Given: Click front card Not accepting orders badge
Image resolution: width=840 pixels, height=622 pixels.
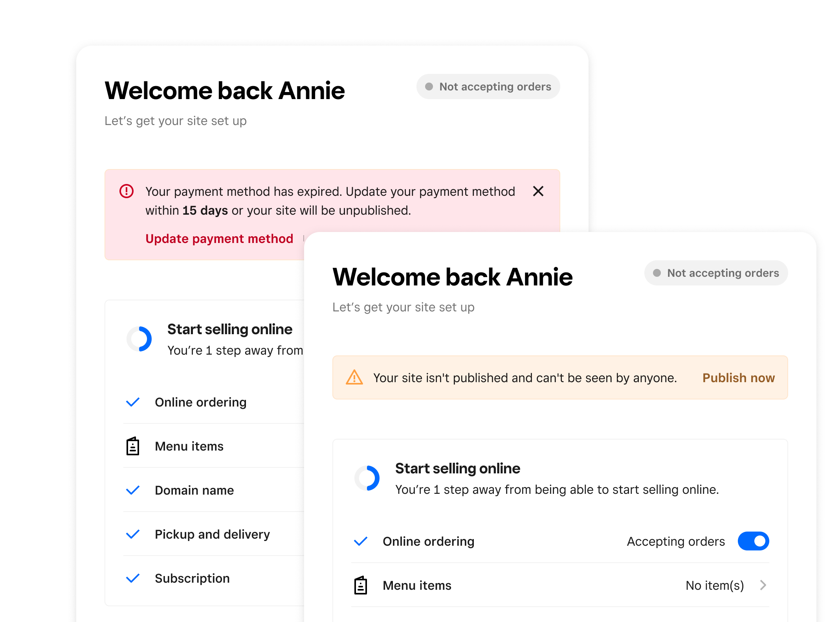Looking at the screenshot, I should click(715, 273).
